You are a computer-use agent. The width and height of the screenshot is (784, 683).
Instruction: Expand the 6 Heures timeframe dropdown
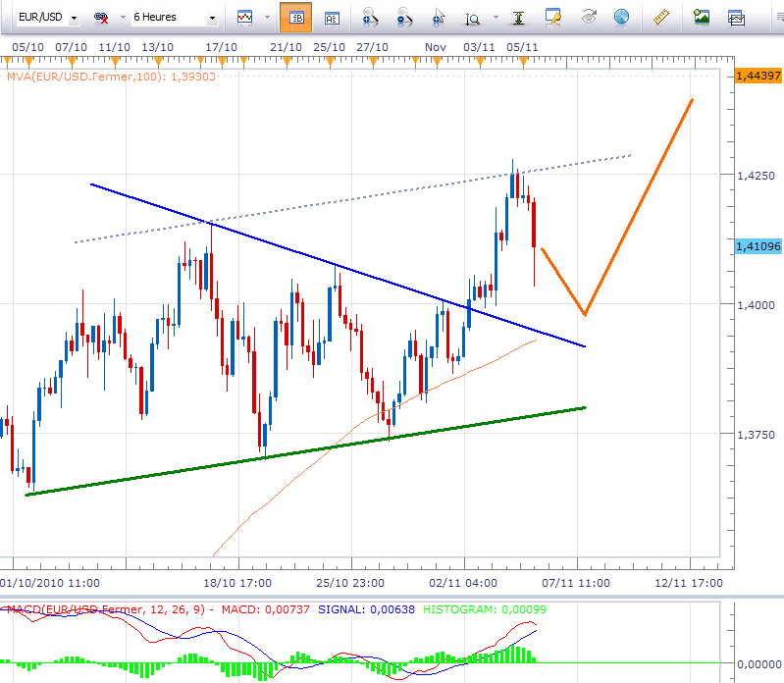click(x=175, y=18)
